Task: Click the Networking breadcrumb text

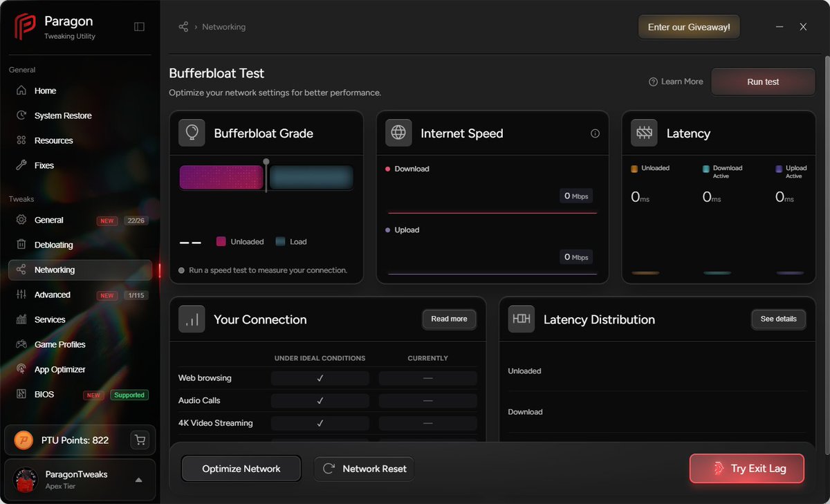Action: tap(223, 27)
